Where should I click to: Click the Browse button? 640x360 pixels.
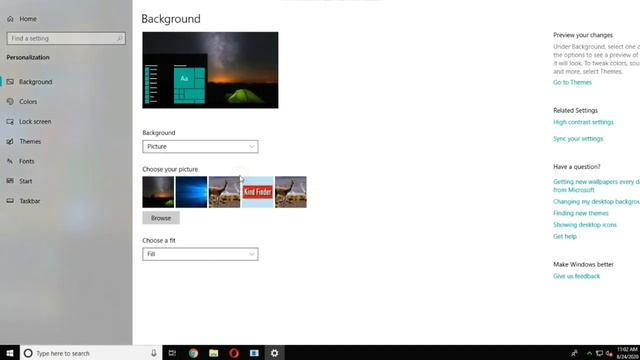161,218
